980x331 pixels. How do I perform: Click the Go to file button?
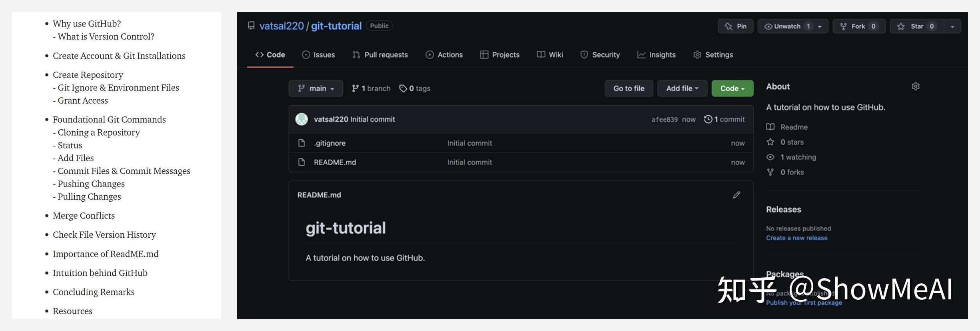click(629, 88)
